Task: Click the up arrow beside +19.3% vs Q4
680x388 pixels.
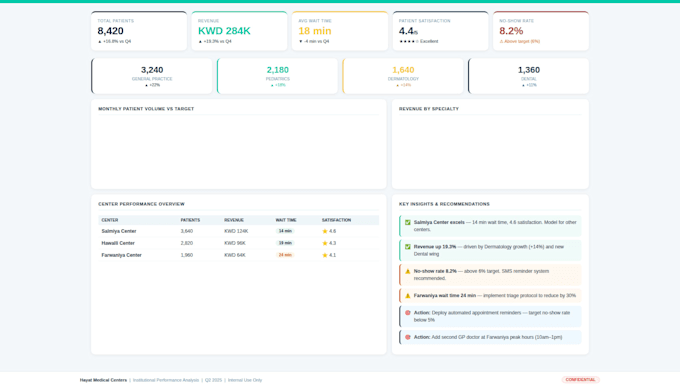Action: (200, 42)
